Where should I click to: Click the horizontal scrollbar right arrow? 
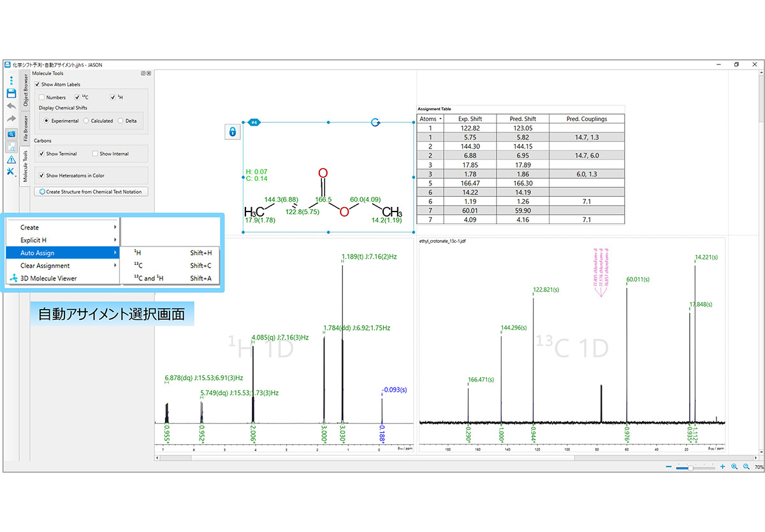[755, 457]
